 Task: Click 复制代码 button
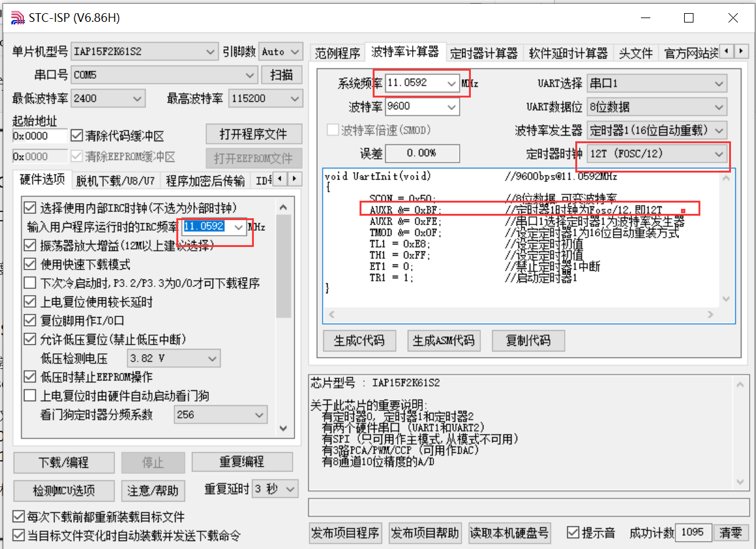click(x=529, y=341)
